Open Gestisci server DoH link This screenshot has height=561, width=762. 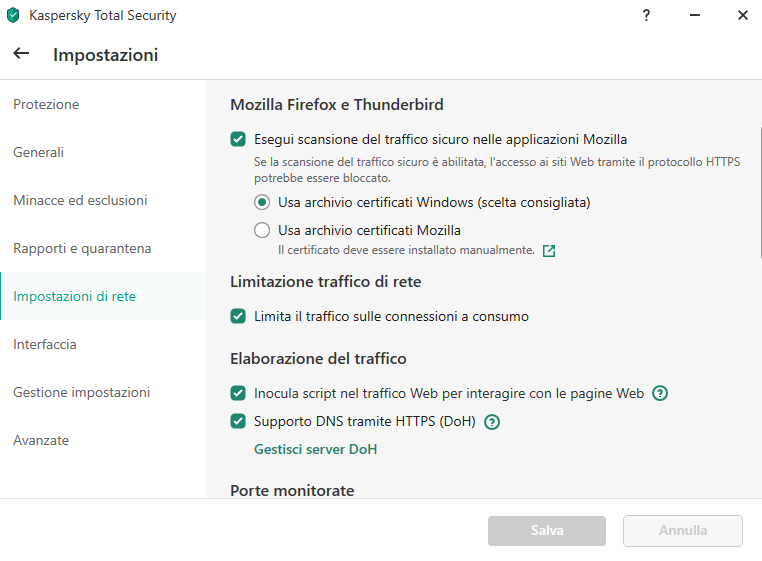(315, 449)
